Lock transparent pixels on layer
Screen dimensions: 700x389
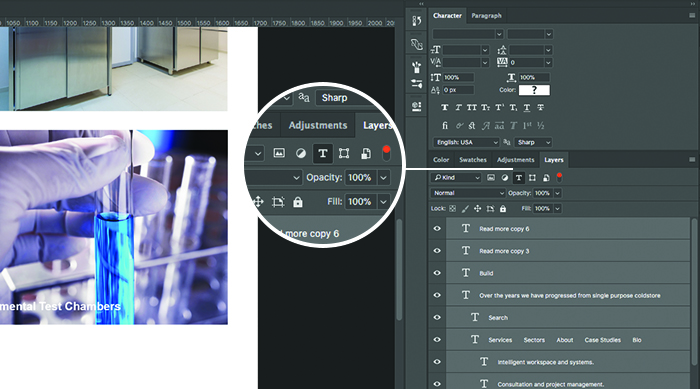[x=452, y=209]
